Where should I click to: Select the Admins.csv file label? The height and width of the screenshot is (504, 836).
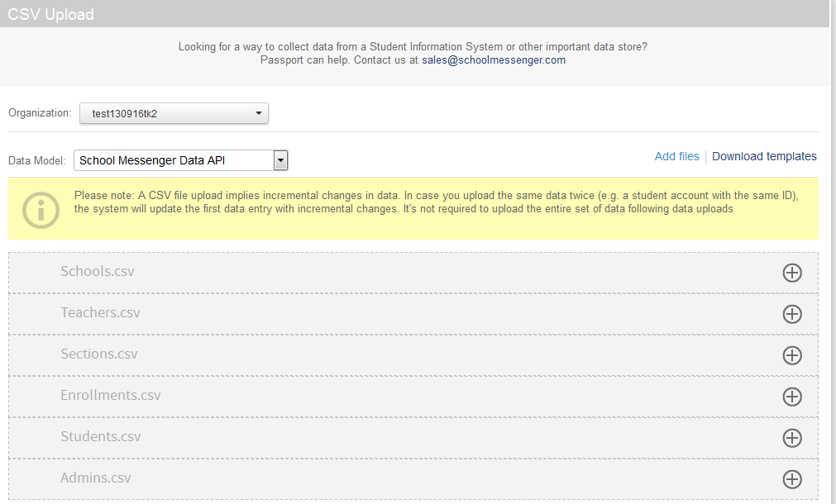click(95, 478)
